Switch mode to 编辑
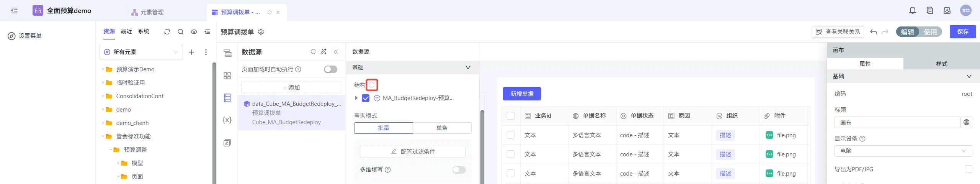 pos(907,32)
